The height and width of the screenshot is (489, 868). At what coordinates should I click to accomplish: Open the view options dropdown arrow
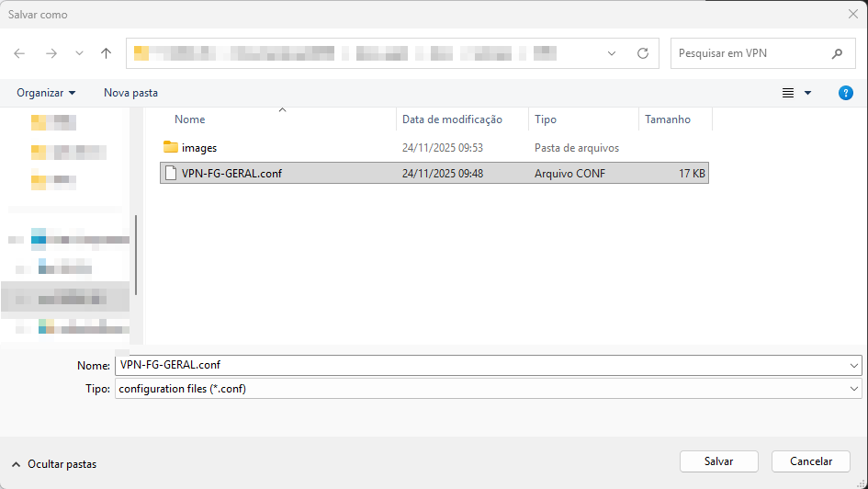point(808,93)
